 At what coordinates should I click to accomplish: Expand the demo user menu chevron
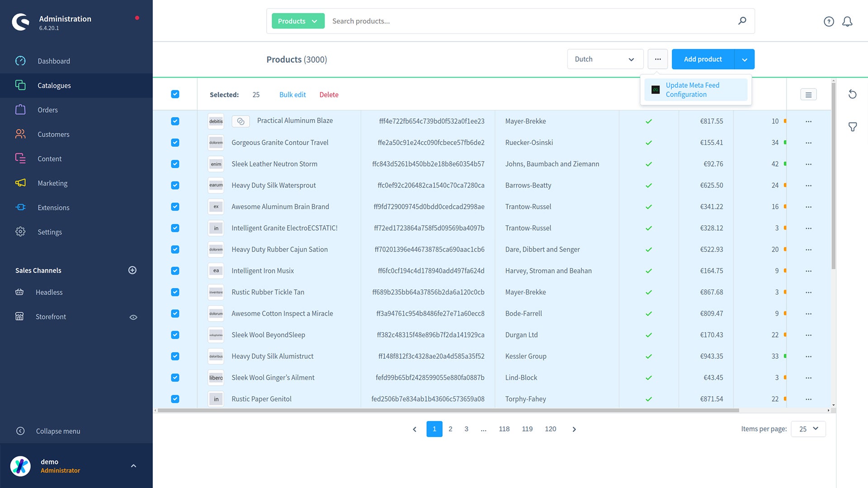[133, 466]
